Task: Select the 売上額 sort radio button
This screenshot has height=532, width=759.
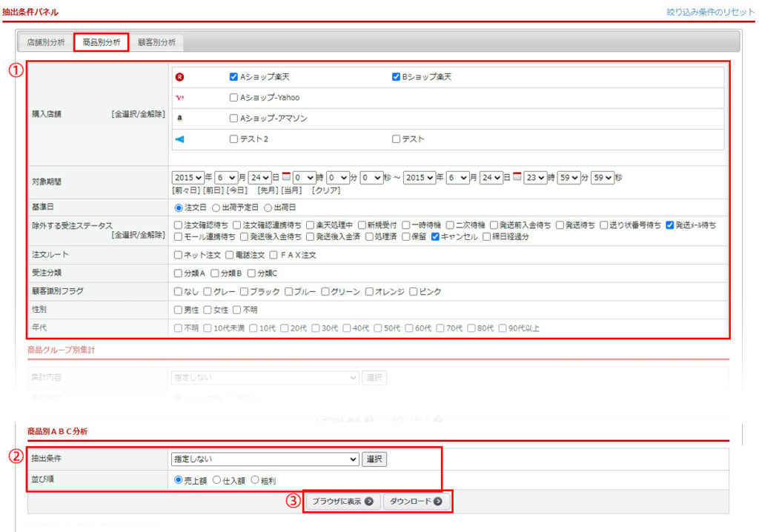Action: pos(179,480)
